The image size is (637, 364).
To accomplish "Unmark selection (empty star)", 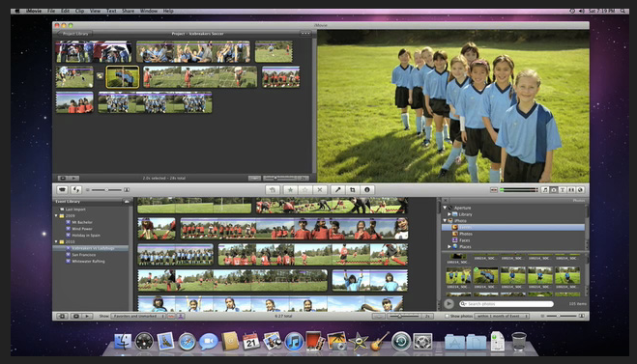I will coord(305,189).
